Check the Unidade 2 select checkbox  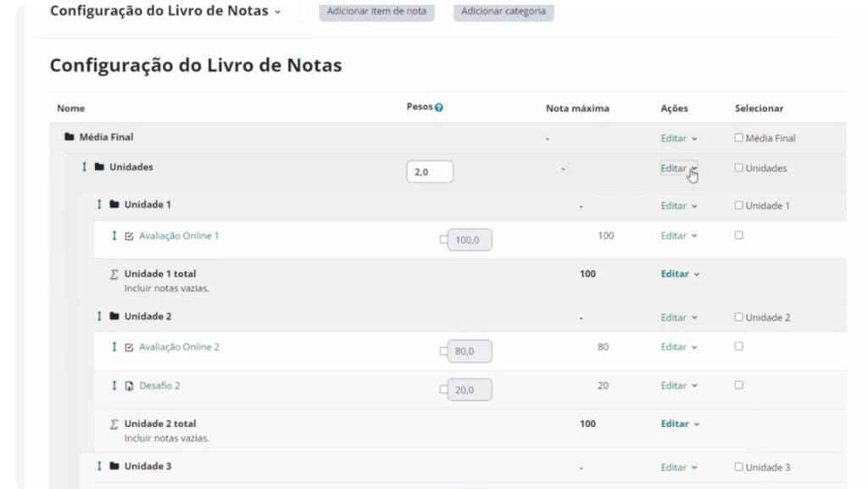(738, 317)
